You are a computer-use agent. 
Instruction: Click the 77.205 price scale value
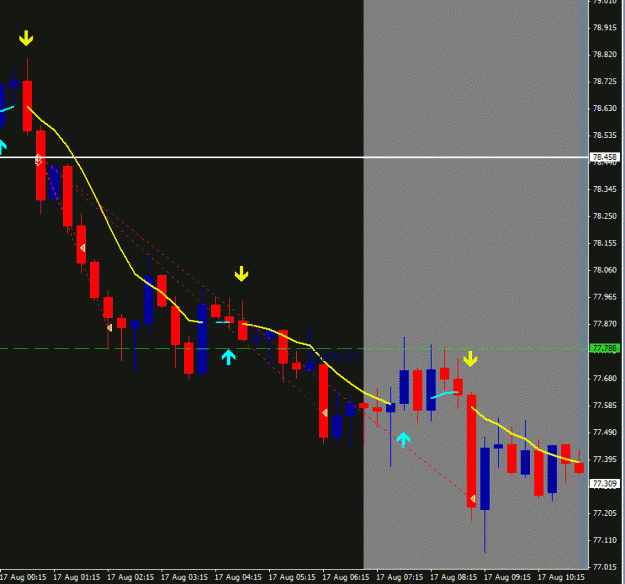pos(605,513)
